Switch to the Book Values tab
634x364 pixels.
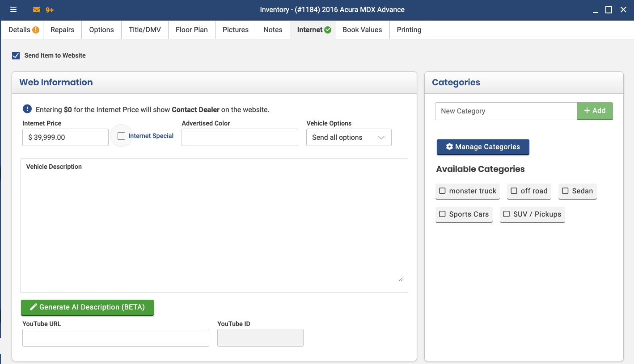[362, 30]
